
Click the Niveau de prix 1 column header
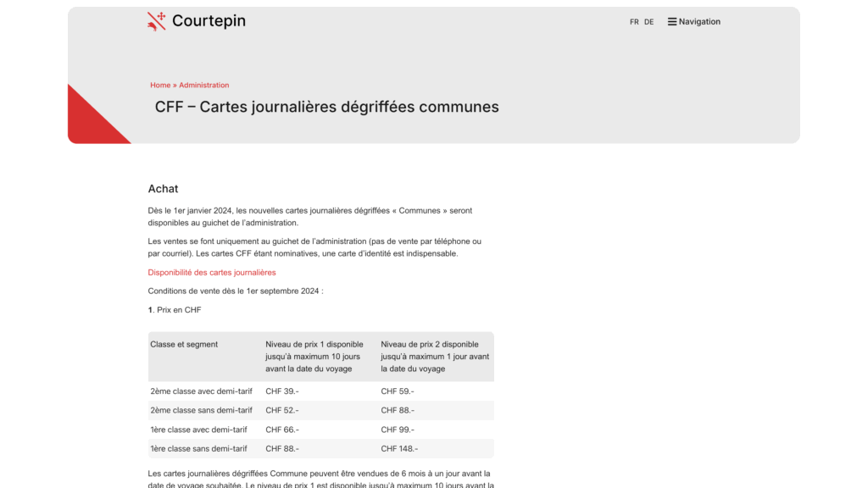point(314,357)
